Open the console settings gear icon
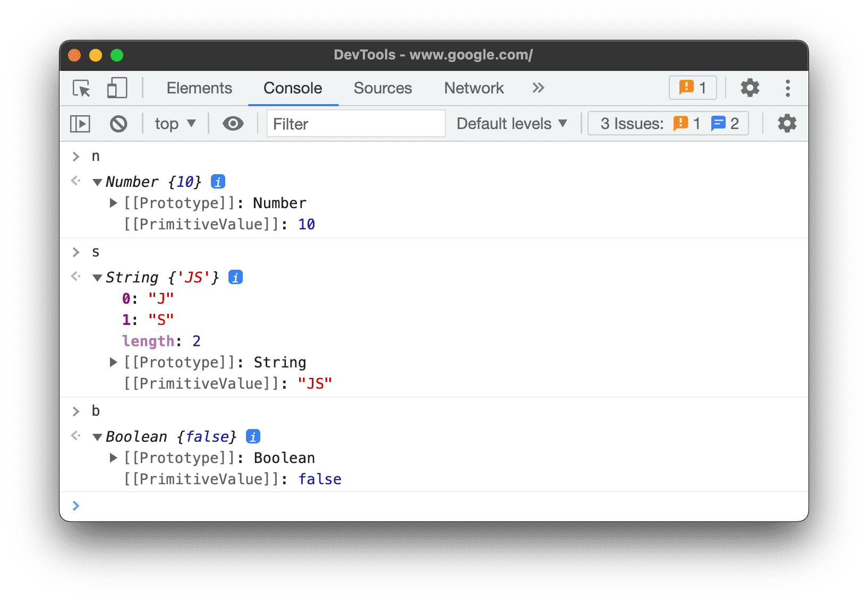868x600 pixels. tap(787, 124)
